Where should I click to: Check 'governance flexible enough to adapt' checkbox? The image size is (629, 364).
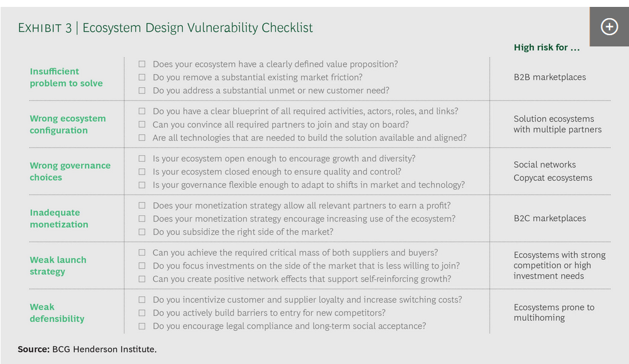pyautogui.click(x=142, y=185)
